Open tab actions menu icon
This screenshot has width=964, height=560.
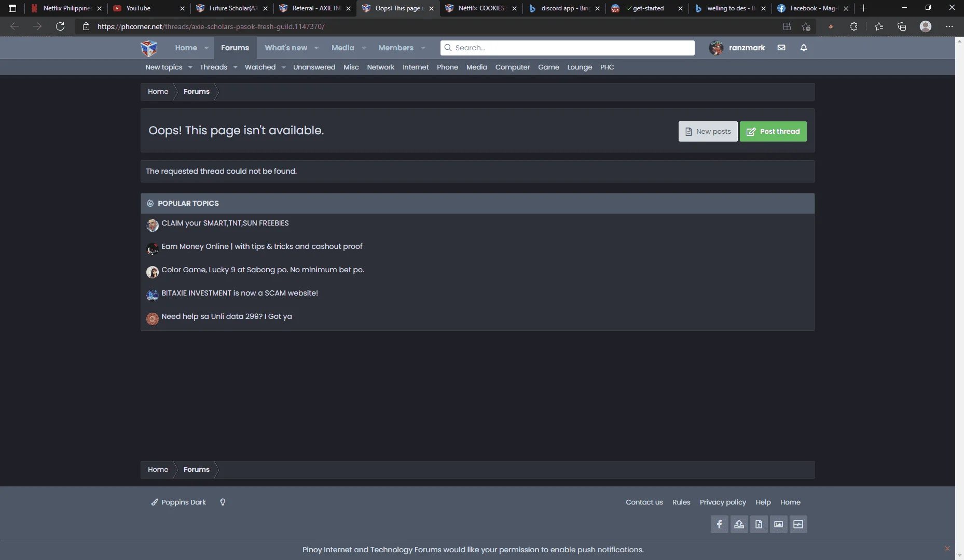tap(12, 8)
